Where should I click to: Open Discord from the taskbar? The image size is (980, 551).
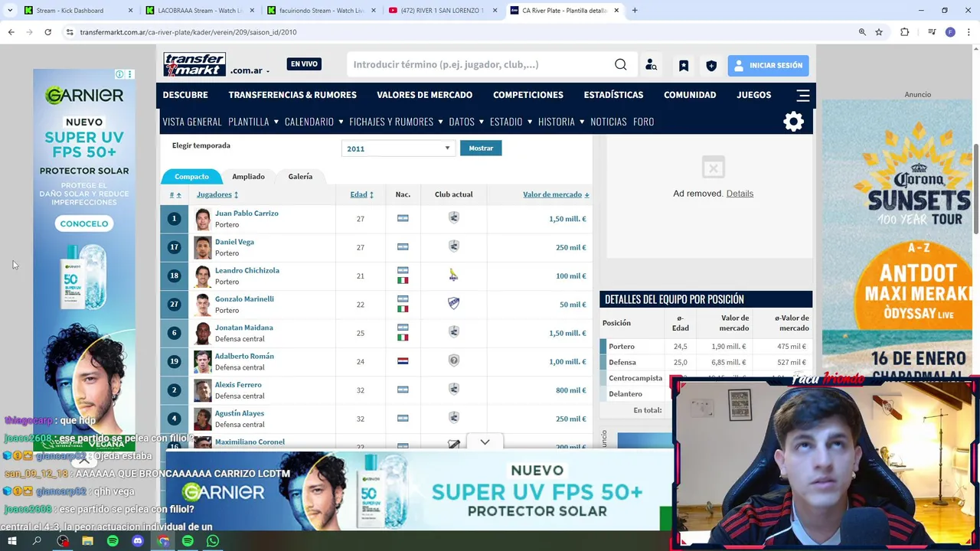pos(138,541)
